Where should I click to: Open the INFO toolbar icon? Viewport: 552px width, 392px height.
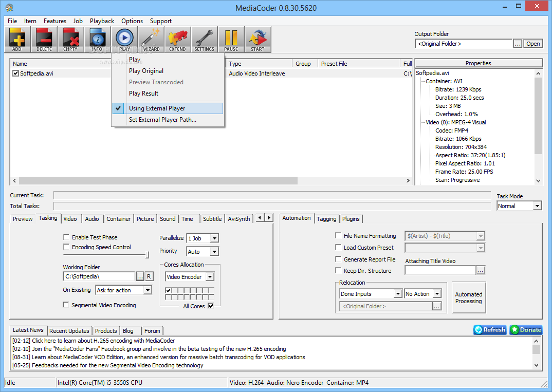pyautogui.click(x=97, y=40)
